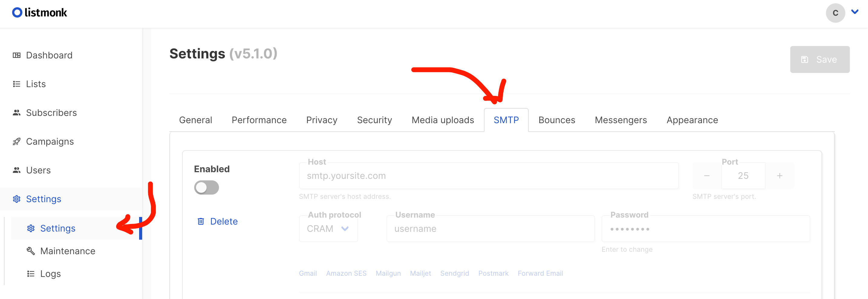Expand the user profile menu chevron
868x299 pixels.
(854, 12)
